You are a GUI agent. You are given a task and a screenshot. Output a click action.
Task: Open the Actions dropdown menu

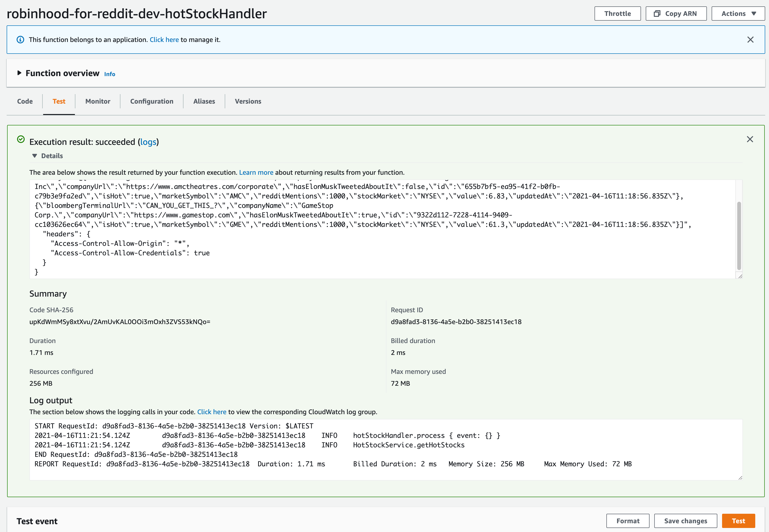tap(738, 14)
